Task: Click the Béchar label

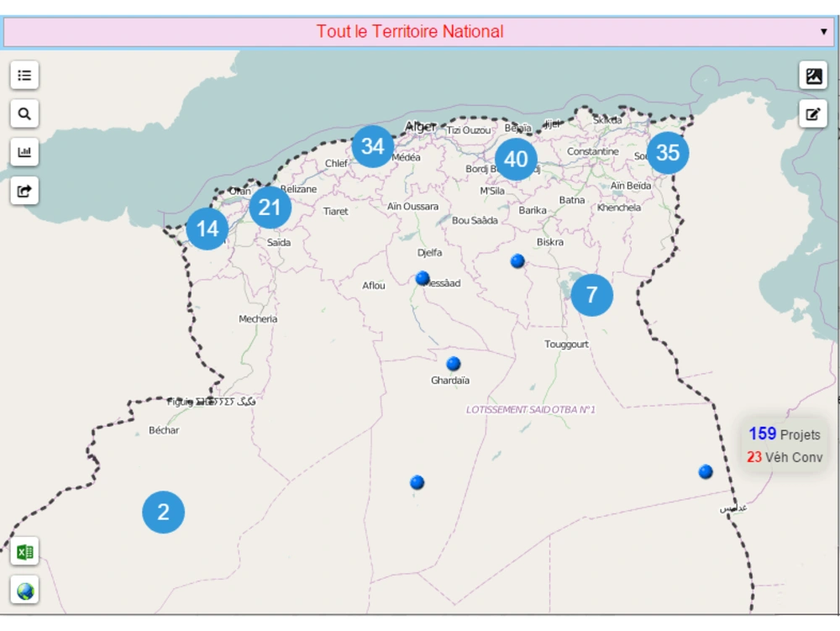Action: coord(164,430)
